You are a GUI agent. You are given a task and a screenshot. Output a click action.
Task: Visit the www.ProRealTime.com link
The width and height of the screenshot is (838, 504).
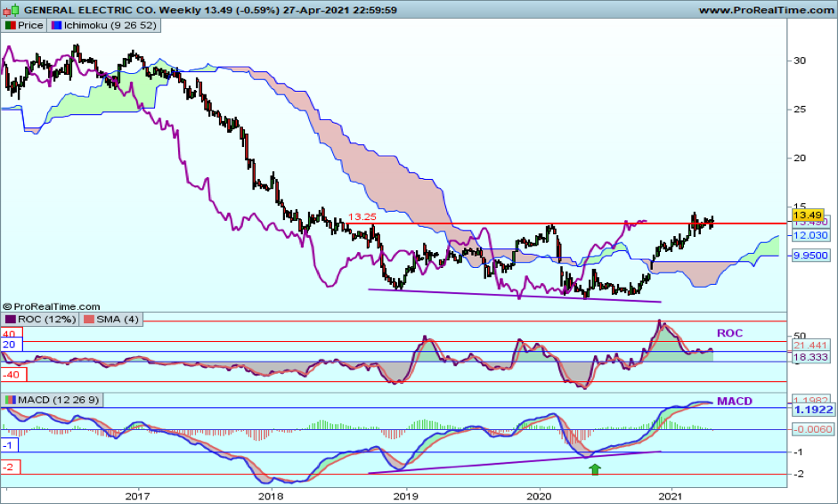coord(766,10)
